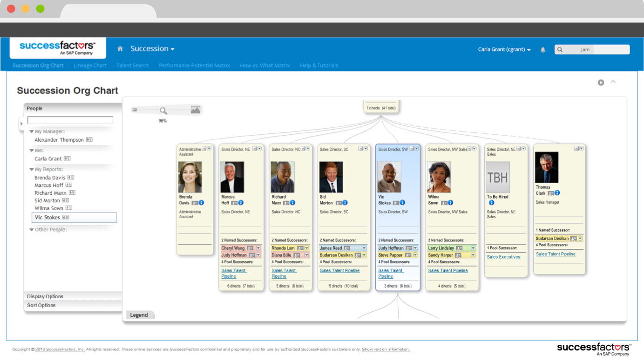This screenshot has height=357, width=644.
Task: Open dropdown for successor Sandy Harper
Action: [473, 255]
